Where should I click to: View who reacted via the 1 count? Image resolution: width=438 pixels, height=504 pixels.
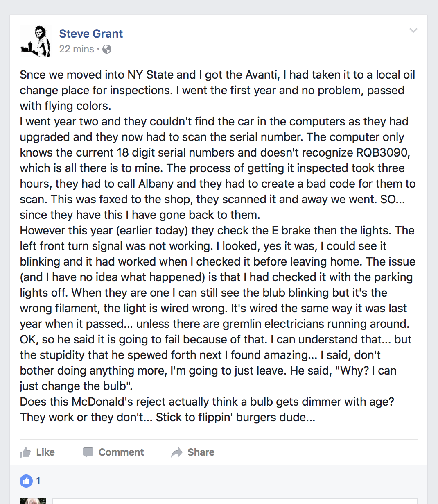point(38,481)
